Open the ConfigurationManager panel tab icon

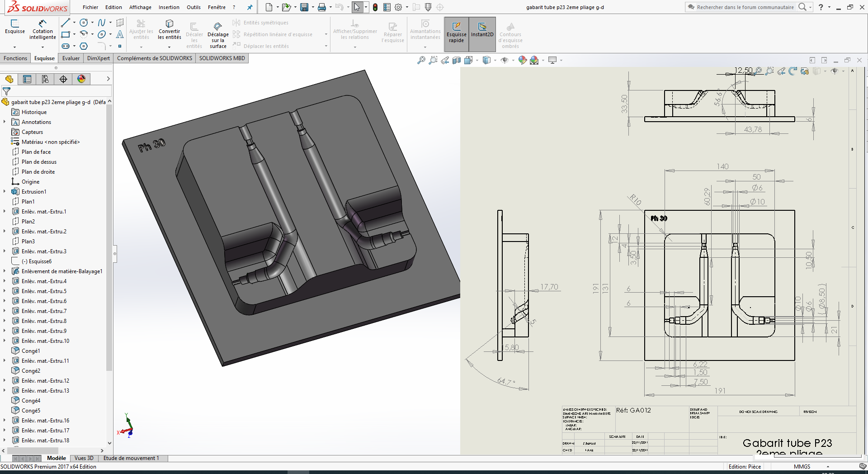[x=45, y=79]
